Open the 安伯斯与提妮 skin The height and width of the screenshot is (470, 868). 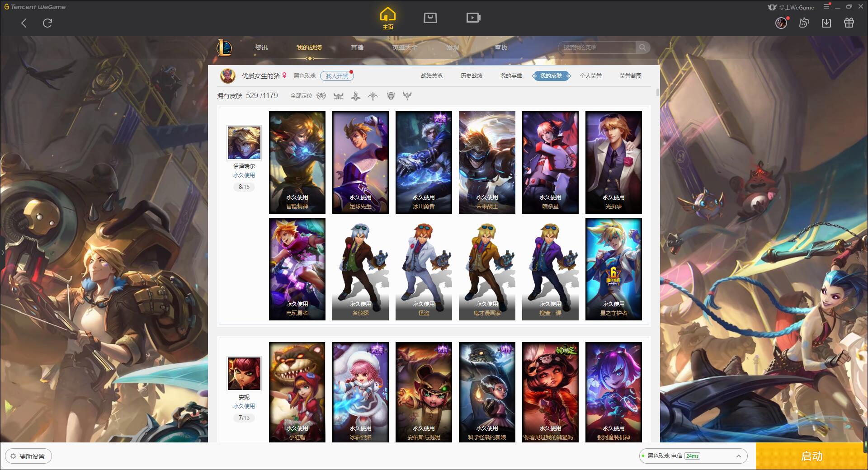[x=424, y=392]
